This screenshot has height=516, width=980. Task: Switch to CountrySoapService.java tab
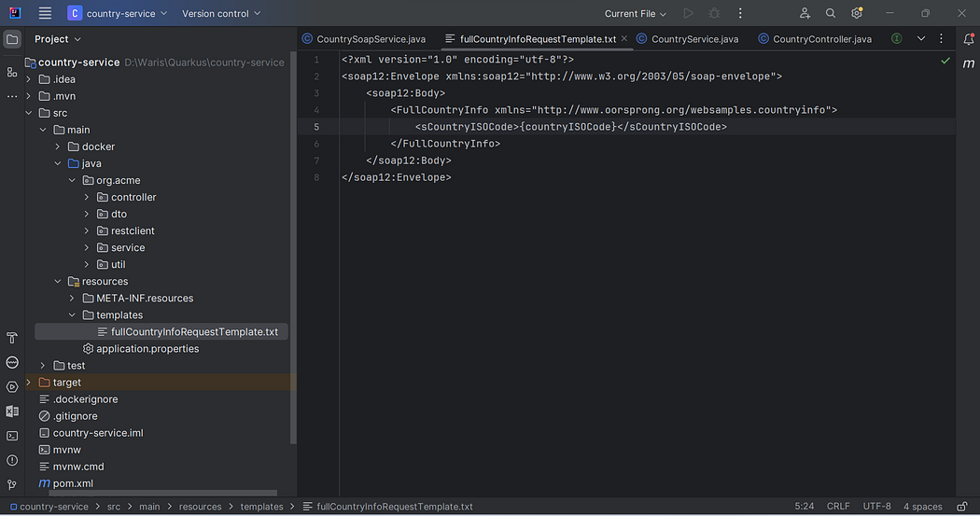coord(364,39)
